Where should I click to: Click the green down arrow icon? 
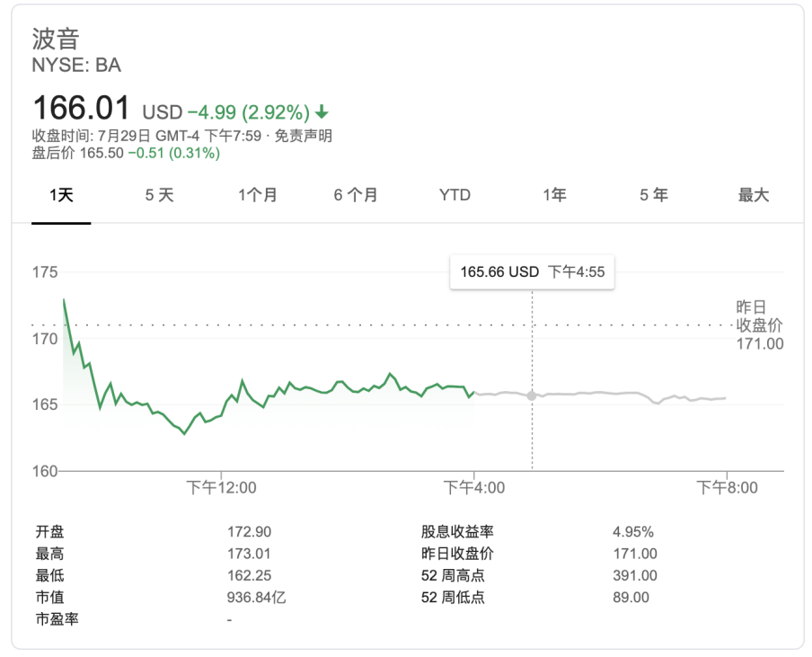click(x=322, y=112)
